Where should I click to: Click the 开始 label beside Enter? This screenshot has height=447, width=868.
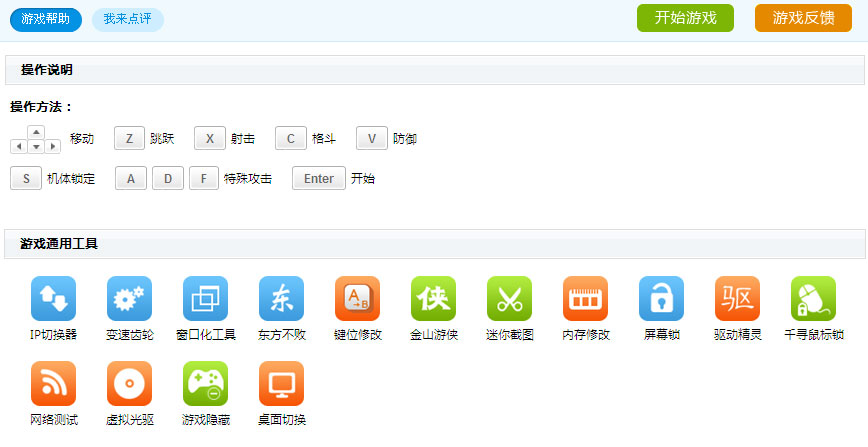[363, 178]
